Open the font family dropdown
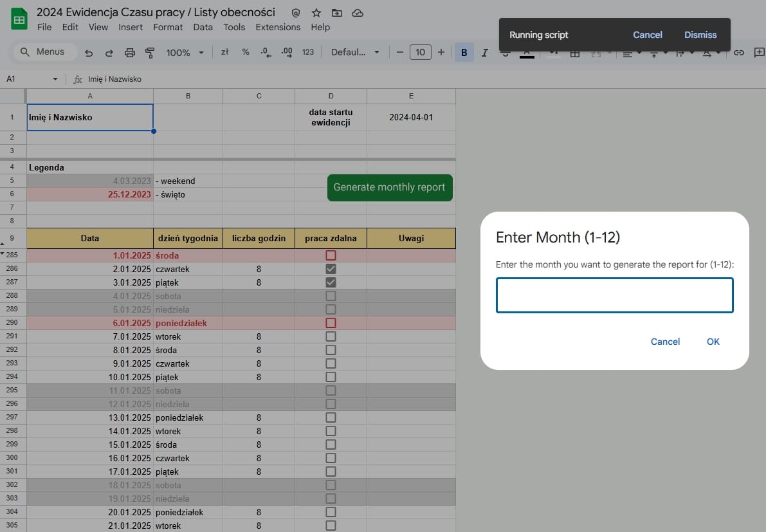Image resolution: width=766 pixels, height=532 pixels. tap(355, 51)
